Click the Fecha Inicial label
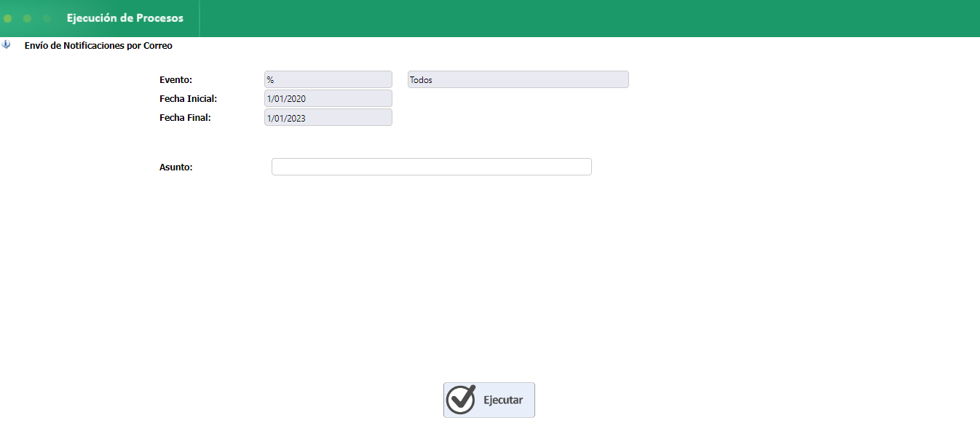Image resolution: width=980 pixels, height=439 pixels. (x=189, y=98)
